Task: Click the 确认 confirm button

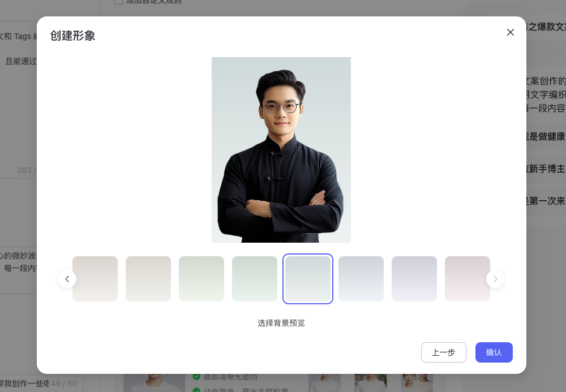Action: [494, 352]
